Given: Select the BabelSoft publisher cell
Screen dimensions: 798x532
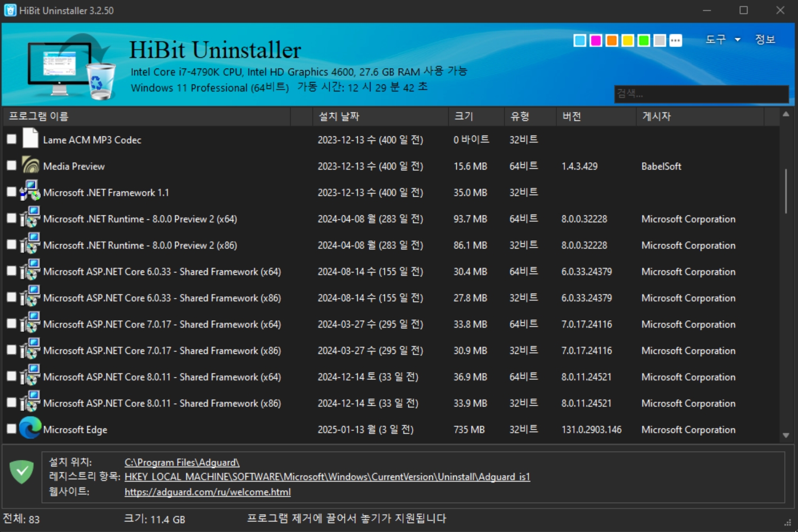Looking at the screenshot, I should tap(661, 166).
